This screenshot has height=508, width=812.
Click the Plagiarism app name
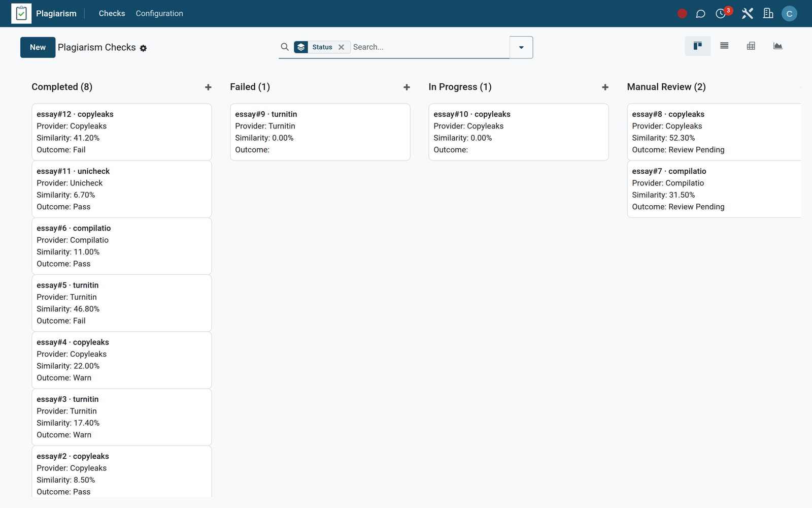click(x=56, y=14)
